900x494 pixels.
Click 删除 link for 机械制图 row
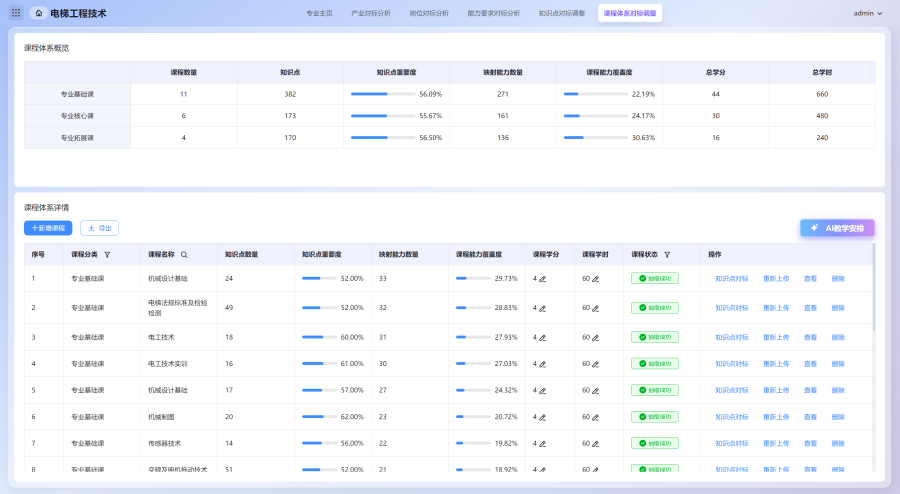[x=838, y=416]
